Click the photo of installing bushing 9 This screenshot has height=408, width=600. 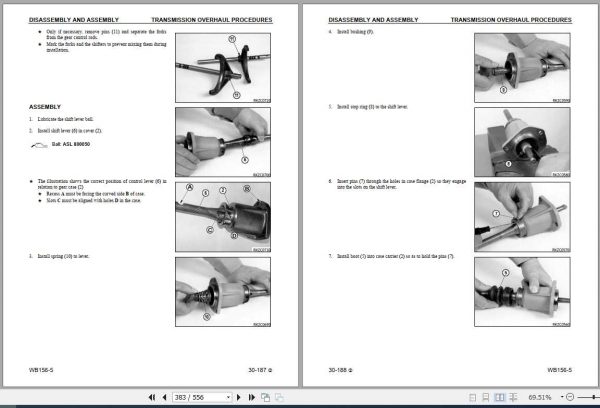tap(522, 68)
